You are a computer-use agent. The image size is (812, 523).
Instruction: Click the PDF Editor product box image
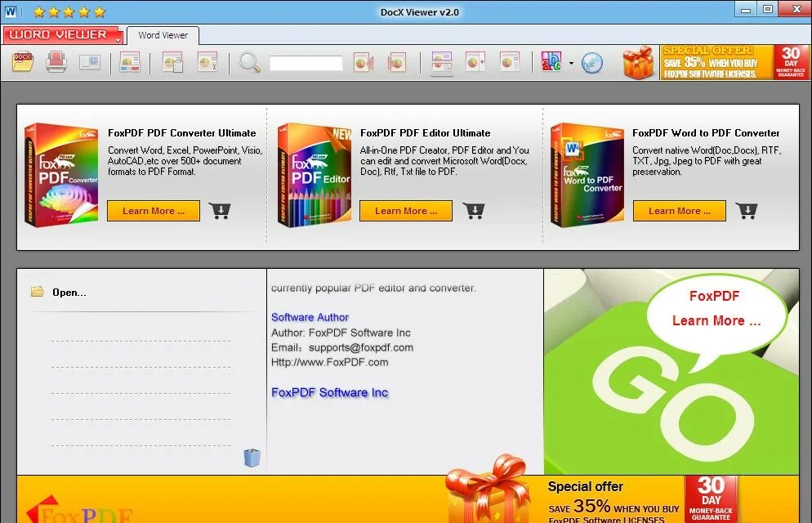(x=315, y=175)
